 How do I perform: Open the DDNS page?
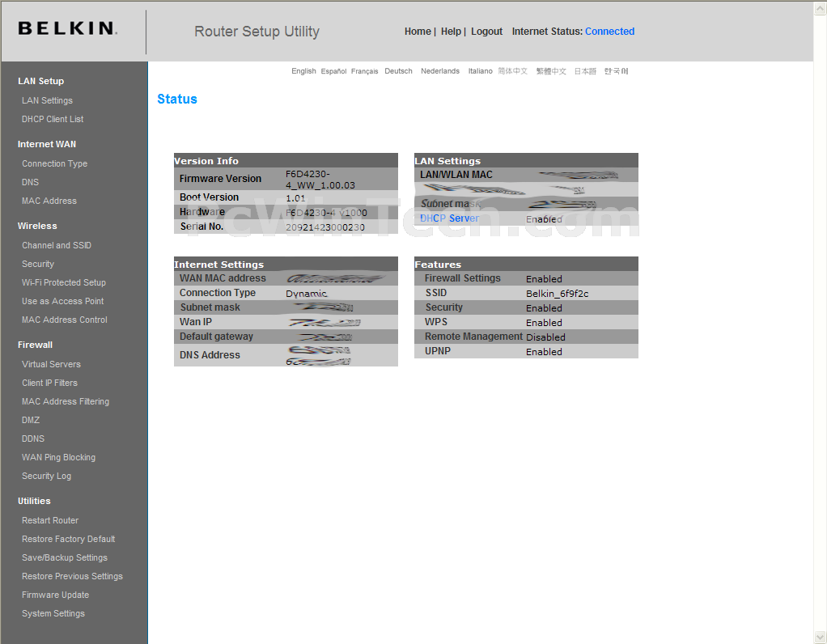[33, 439]
